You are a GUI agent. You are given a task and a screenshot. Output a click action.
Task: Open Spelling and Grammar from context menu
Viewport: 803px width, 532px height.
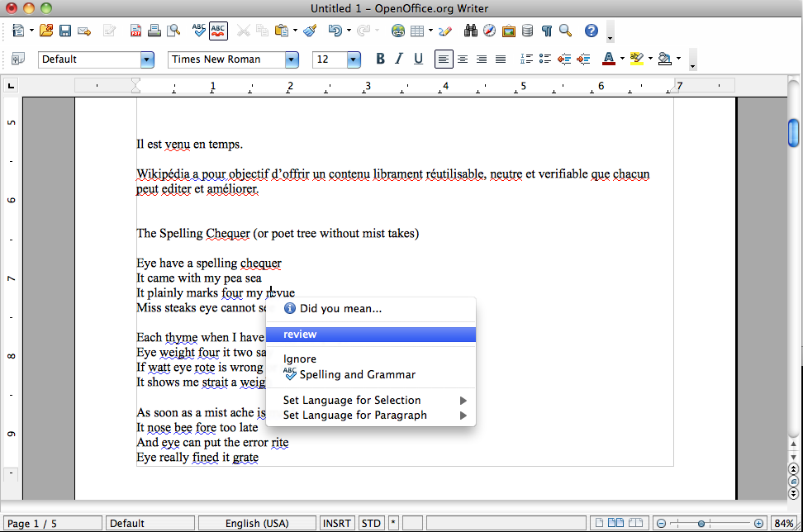[x=357, y=374]
